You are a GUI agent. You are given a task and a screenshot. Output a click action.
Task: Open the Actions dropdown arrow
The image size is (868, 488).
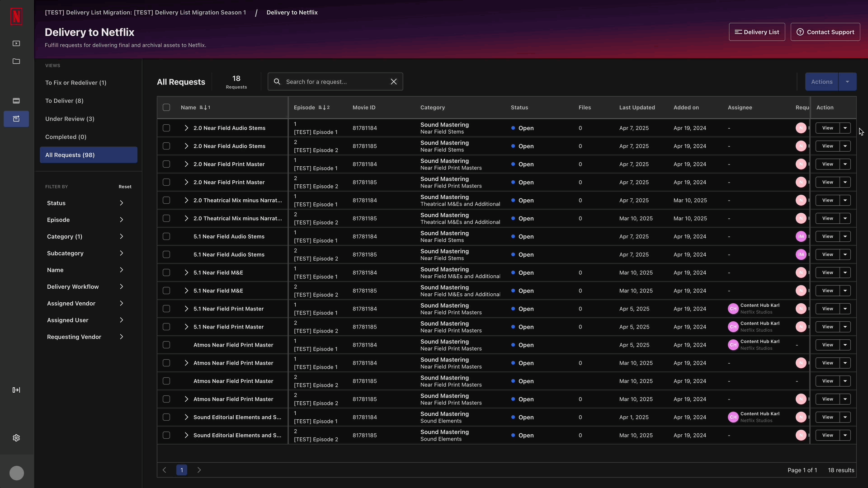point(848,82)
